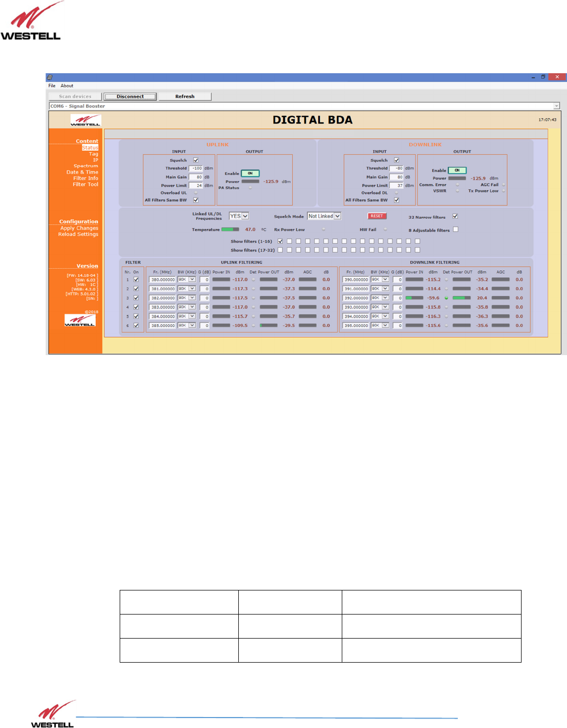Toggle the Downlink All Filters Same BW checkbox
567x728 pixels.
coord(397,200)
